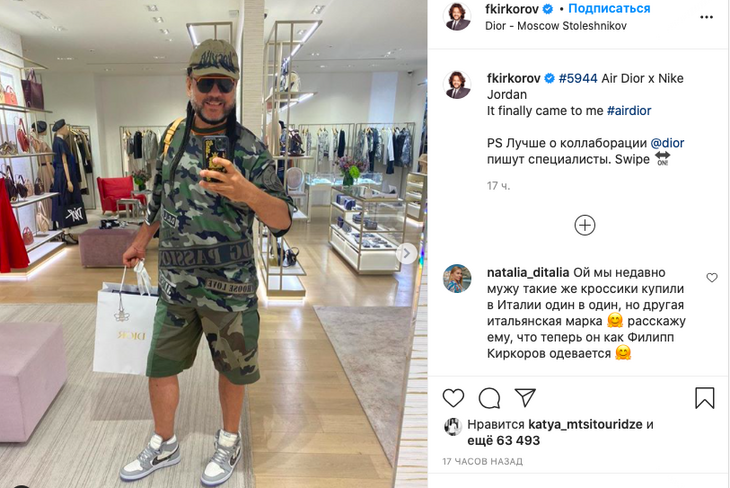The width and height of the screenshot is (730, 488).
Task: Open the three-dots more options menu
Action: pyautogui.click(x=706, y=17)
